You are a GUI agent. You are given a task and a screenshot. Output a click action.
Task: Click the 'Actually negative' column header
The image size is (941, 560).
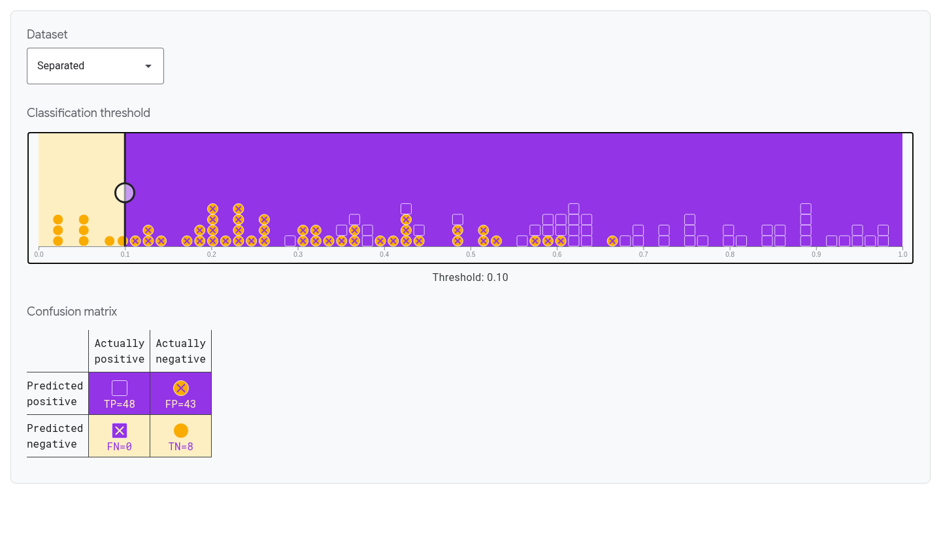click(x=181, y=352)
